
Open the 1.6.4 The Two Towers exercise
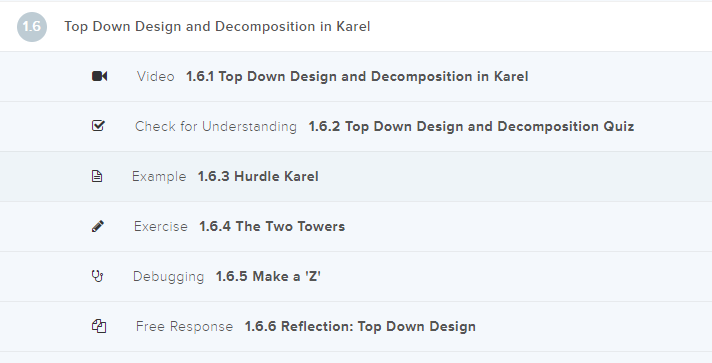click(x=272, y=226)
